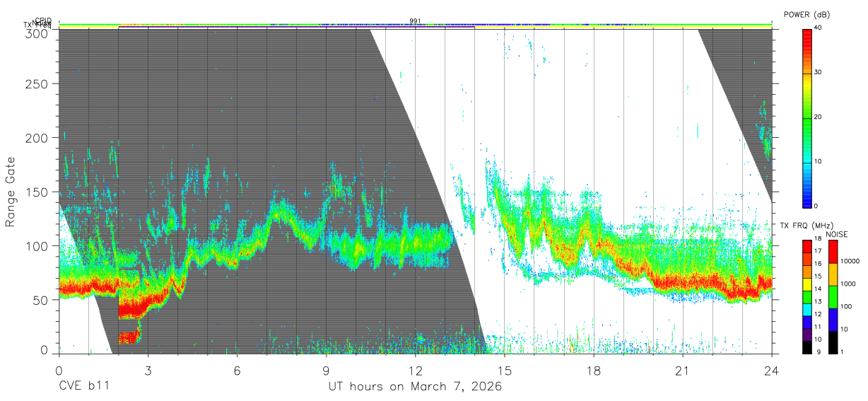Pick the red segment of NOISE colorbar
Image resolution: width=868 pixels, height=401 pixels.
tap(833, 252)
